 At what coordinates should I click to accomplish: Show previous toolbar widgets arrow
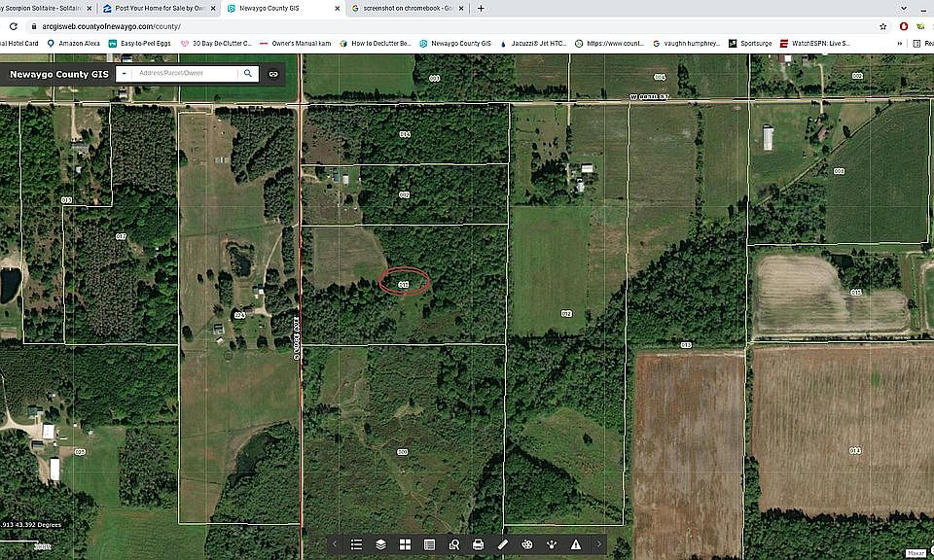pyautogui.click(x=335, y=543)
